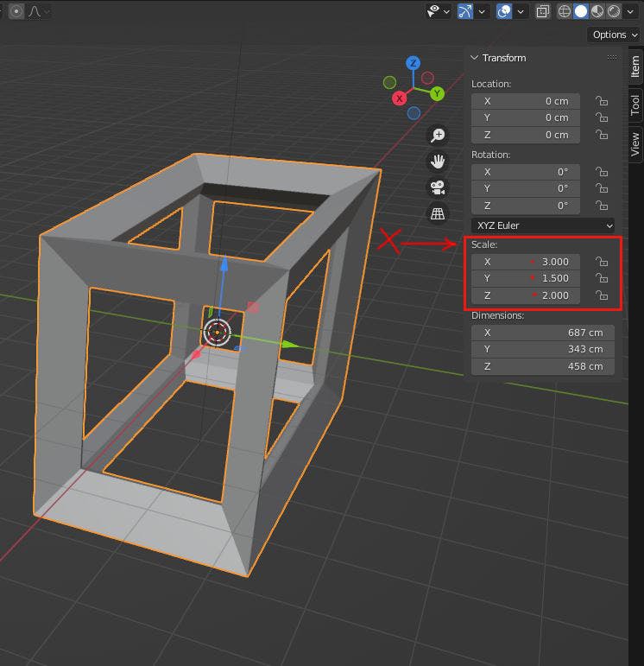
Task: Grab Transform panel drag handle dots
Action: pos(612,57)
